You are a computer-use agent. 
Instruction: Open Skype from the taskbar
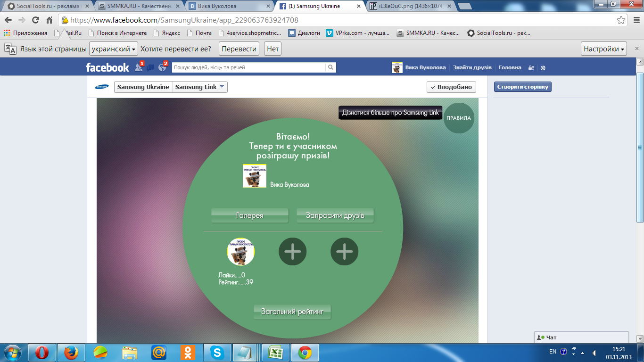(x=217, y=352)
